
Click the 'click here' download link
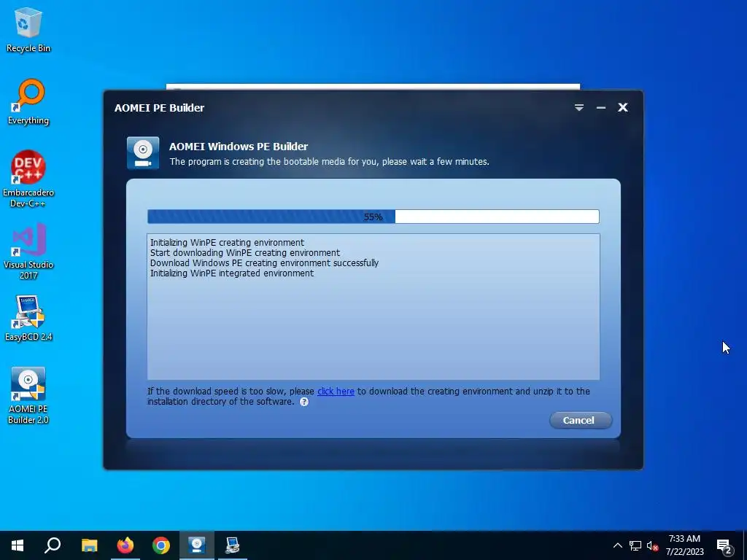[336, 392]
